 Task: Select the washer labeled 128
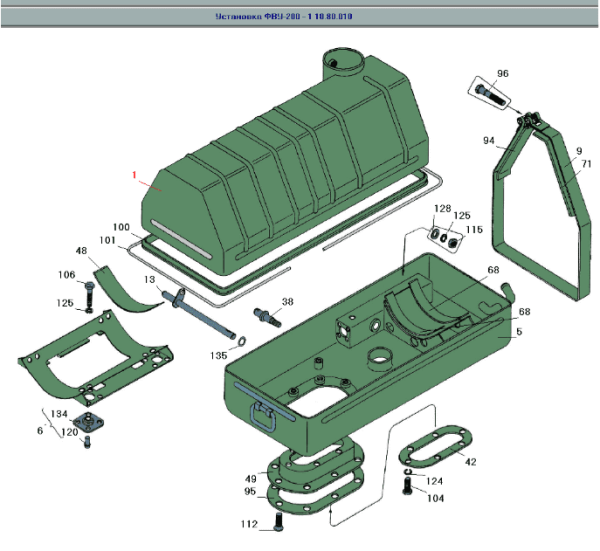[438, 235]
